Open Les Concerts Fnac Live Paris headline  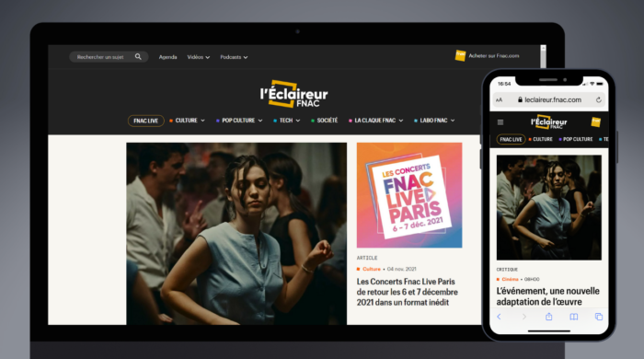pos(407,292)
